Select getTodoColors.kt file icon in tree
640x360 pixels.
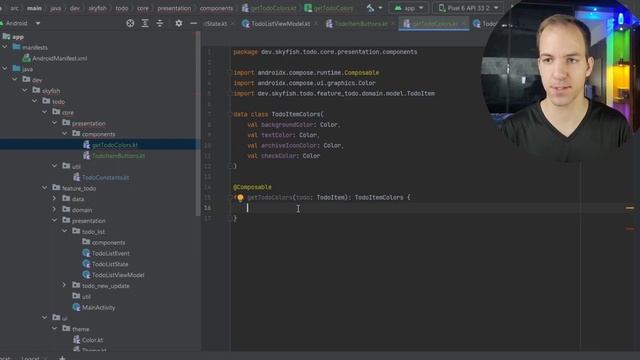coord(87,144)
